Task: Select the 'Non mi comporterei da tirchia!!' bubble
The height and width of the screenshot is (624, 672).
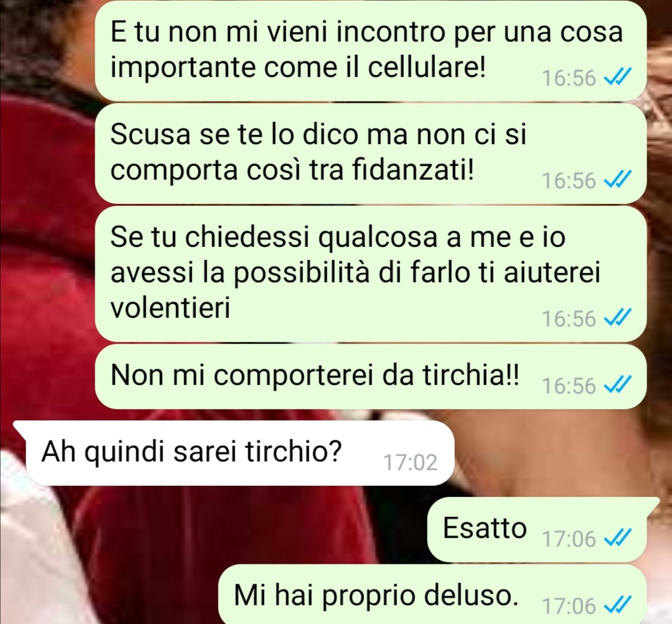Action: [x=370, y=376]
